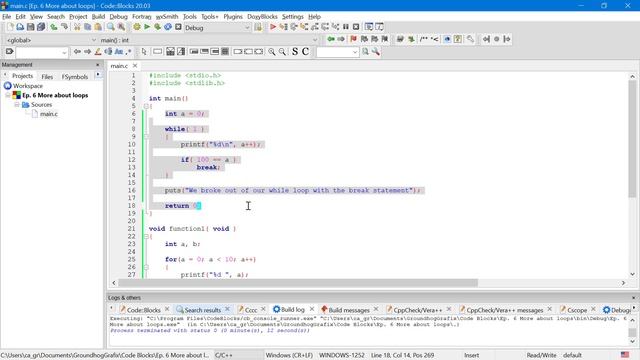Click the editor scroll right arrow

click(623, 282)
